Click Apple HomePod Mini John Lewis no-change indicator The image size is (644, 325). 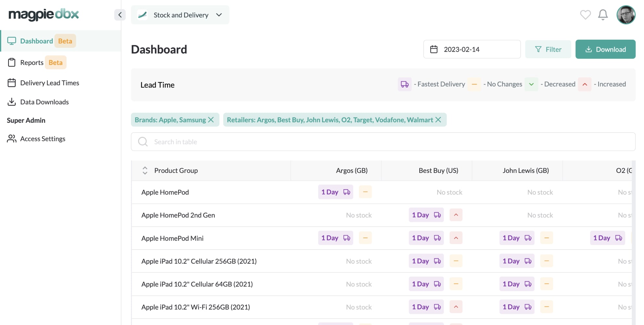tap(547, 238)
